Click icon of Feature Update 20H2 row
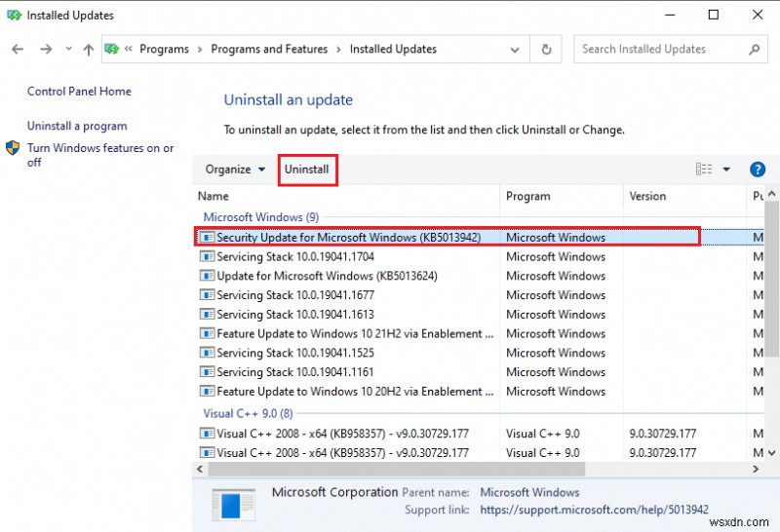This screenshot has width=780, height=532. pyautogui.click(x=207, y=392)
